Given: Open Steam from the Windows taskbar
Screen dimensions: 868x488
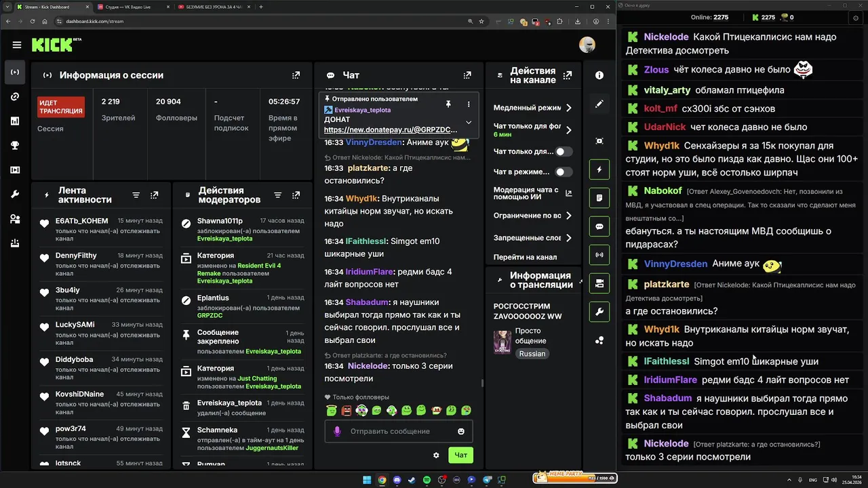Looking at the screenshot, I should click(412, 480).
